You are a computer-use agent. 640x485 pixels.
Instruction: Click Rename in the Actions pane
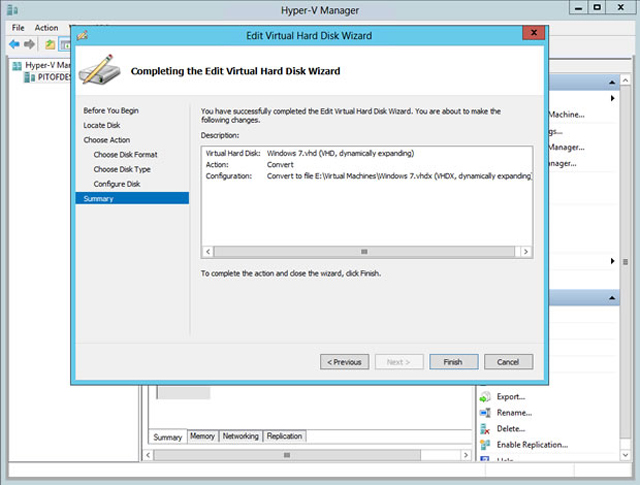click(514, 413)
